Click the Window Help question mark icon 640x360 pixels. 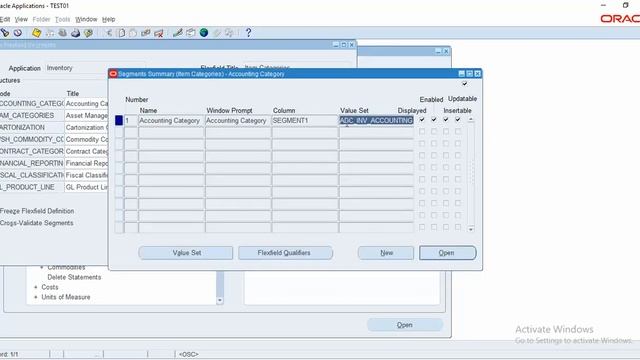pyautogui.click(x=248, y=33)
